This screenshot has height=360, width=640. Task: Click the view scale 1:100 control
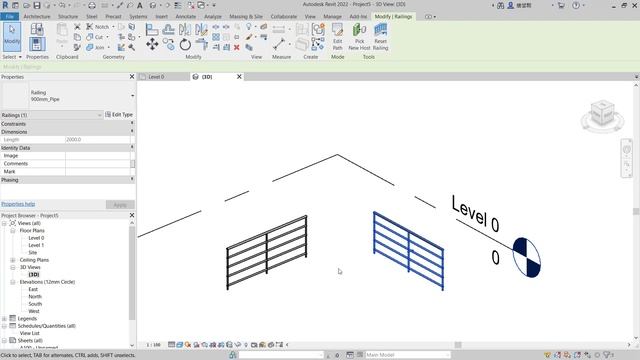153,345
